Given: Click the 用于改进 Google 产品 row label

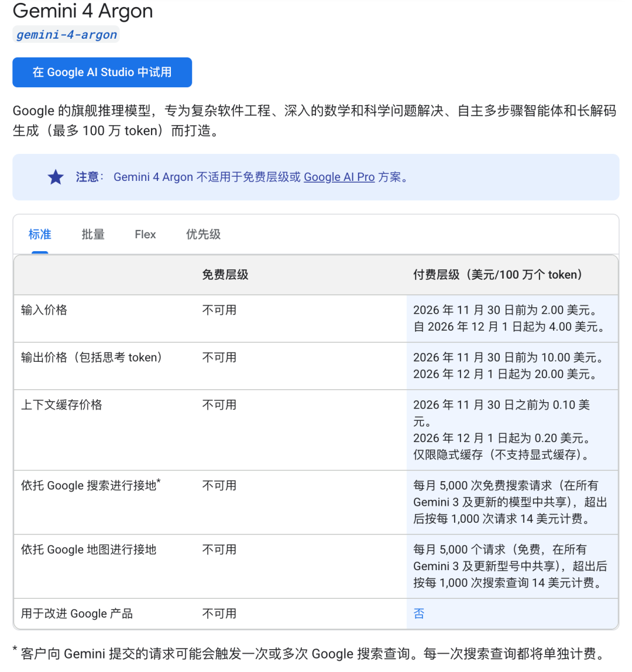Looking at the screenshot, I should 77,613.
